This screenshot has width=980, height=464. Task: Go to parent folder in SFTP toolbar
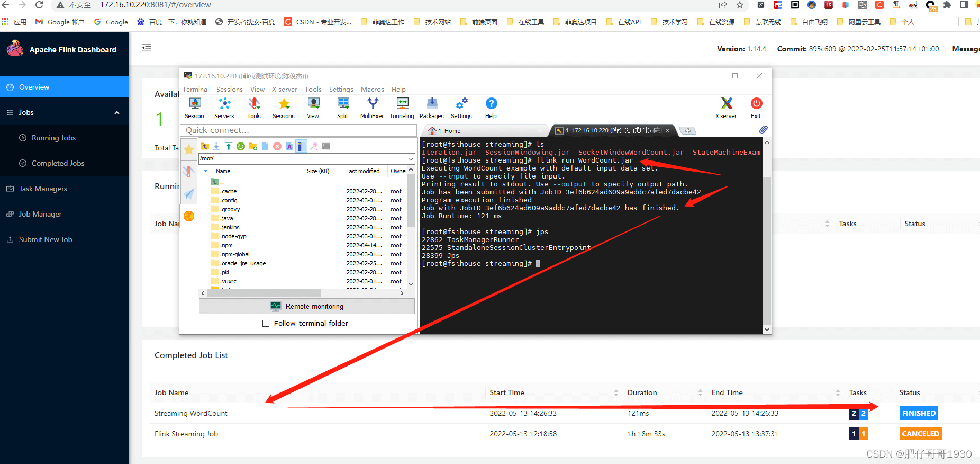[x=205, y=146]
